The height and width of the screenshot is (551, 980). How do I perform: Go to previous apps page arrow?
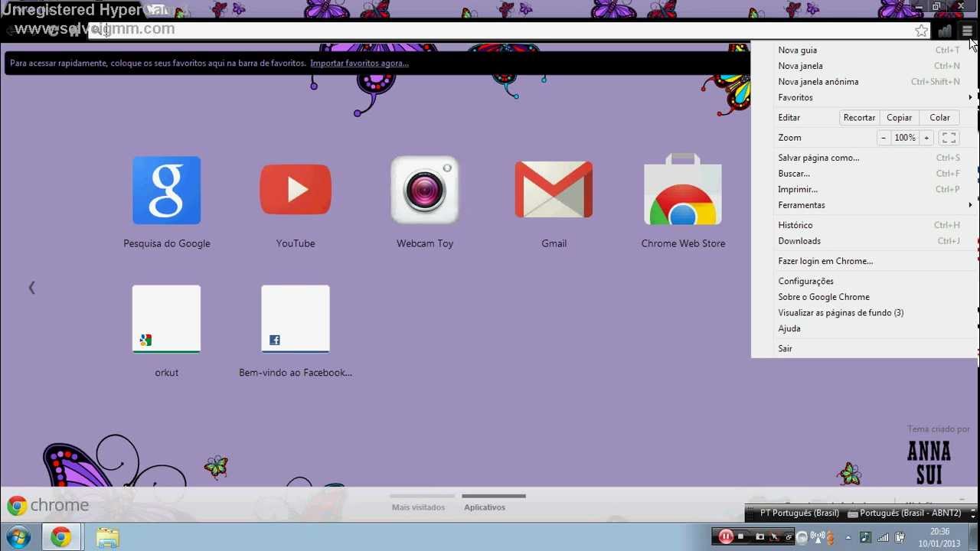pos(31,288)
